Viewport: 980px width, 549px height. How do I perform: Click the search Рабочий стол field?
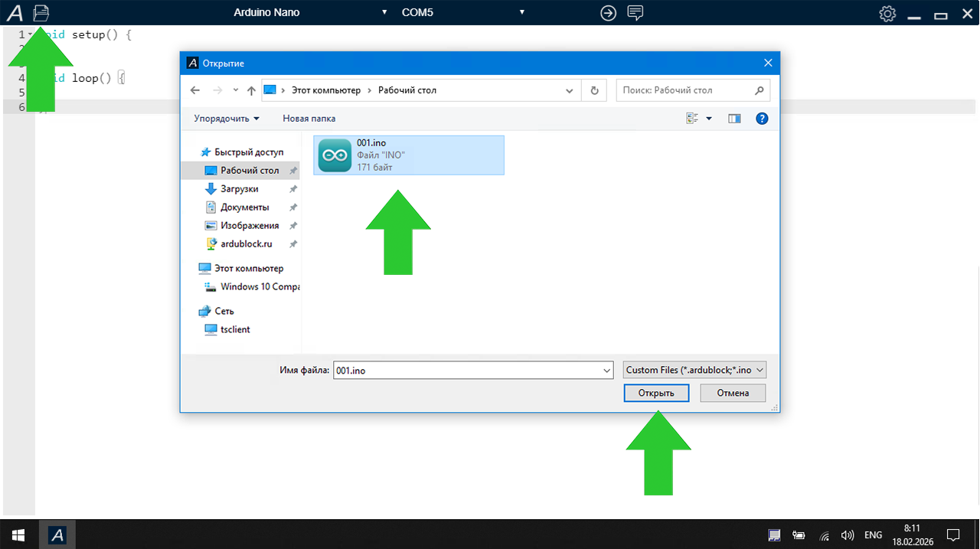pyautogui.click(x=685, y=90)
